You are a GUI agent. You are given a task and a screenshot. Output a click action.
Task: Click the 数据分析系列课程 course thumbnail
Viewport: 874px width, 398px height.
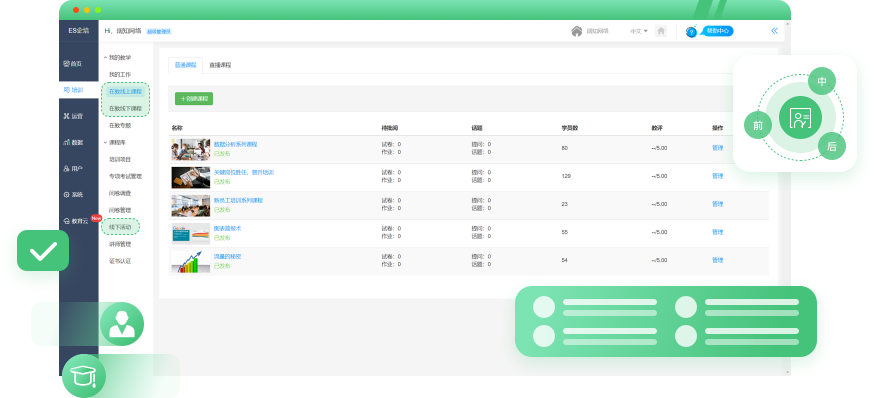(x=191, y=149)
